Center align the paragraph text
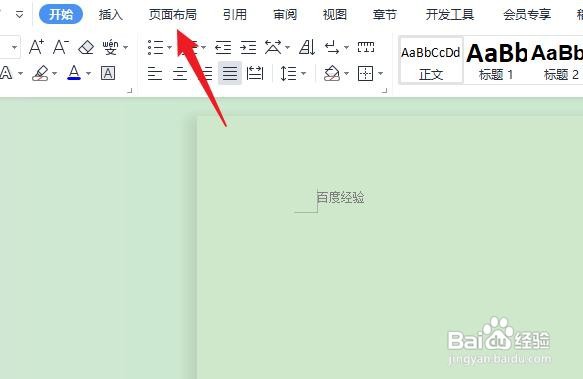Screen dimensions: 583x379 [180, 74]
